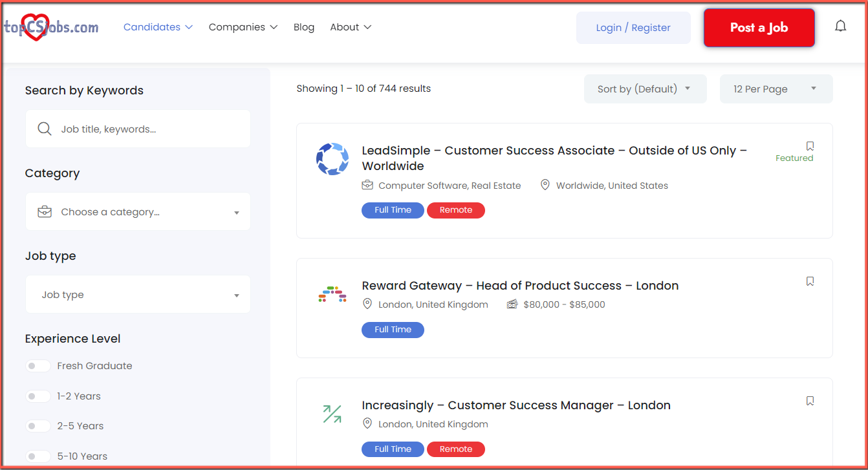Image resolution: width=868 pixels, height=470 pixels.
Task: Open the Job type dropdown
Action: pyautogui.click(x=138, y=294)
